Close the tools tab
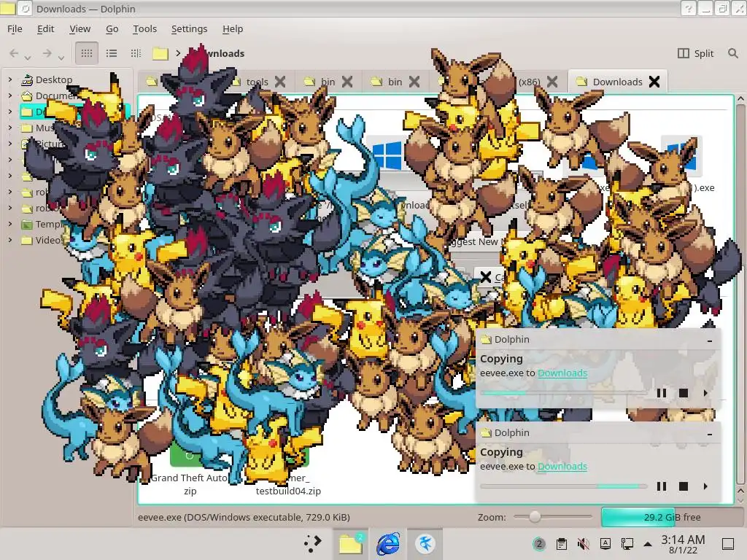747x560 pixels. [x=280, y=82]
